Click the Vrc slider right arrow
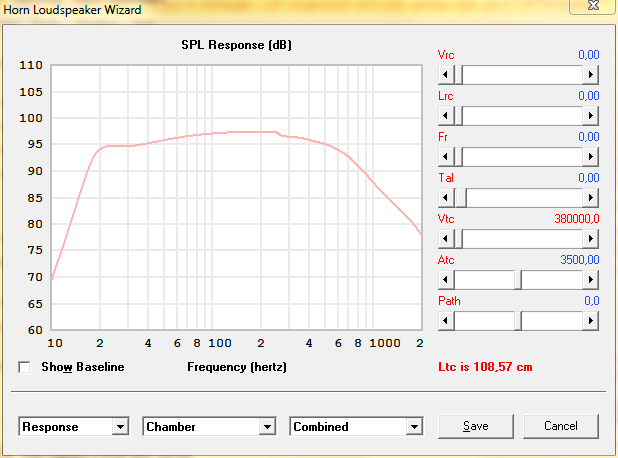Screen dimensions: 618x458 pos(591,75)
